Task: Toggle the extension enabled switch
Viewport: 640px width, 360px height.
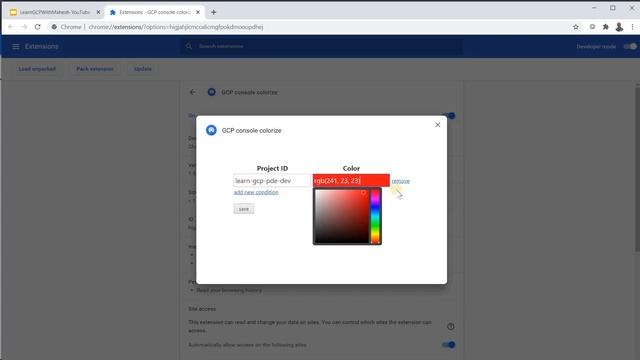Action: [x=449, y=116]
